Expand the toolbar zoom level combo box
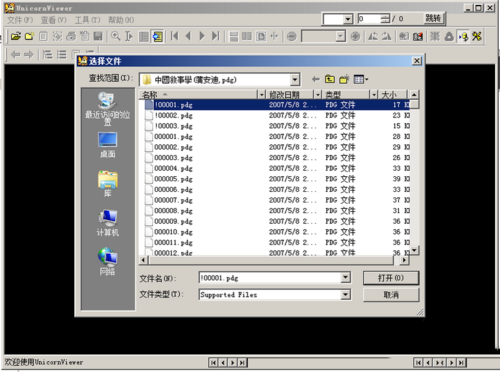Viewport: 500px width, 372px height. click(x=340, y=36)
